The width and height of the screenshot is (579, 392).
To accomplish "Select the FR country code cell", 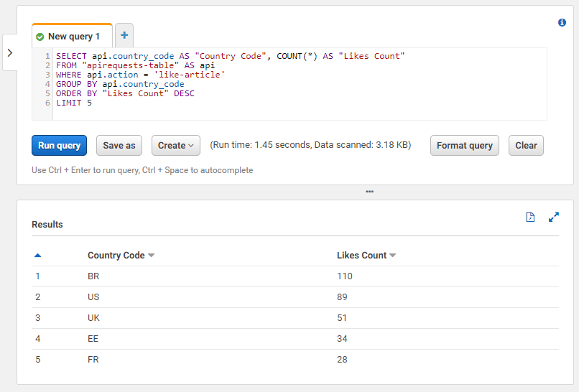I will (93, 360).
